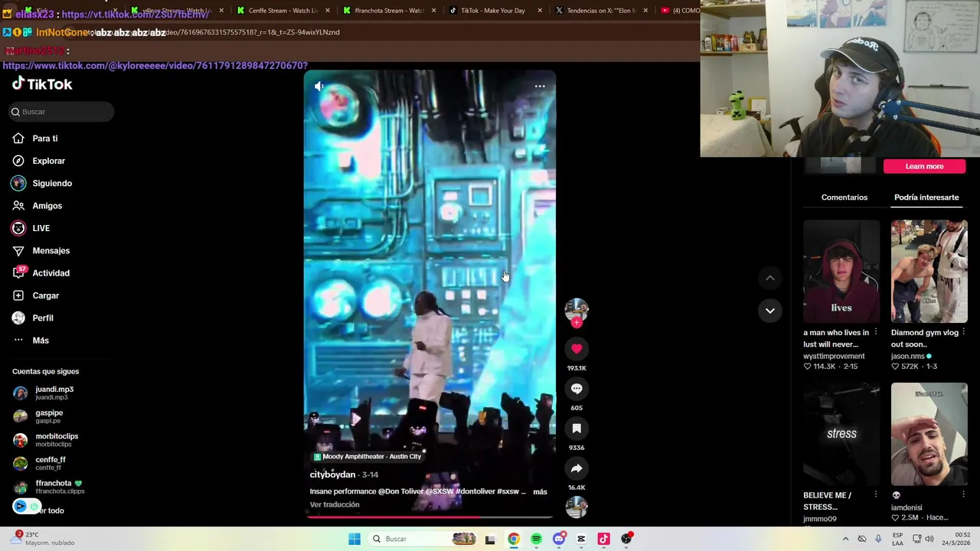This screenshot has height=551, width=980.
Task: Open the video comments bubble
Action: click(x=577, y=389)
